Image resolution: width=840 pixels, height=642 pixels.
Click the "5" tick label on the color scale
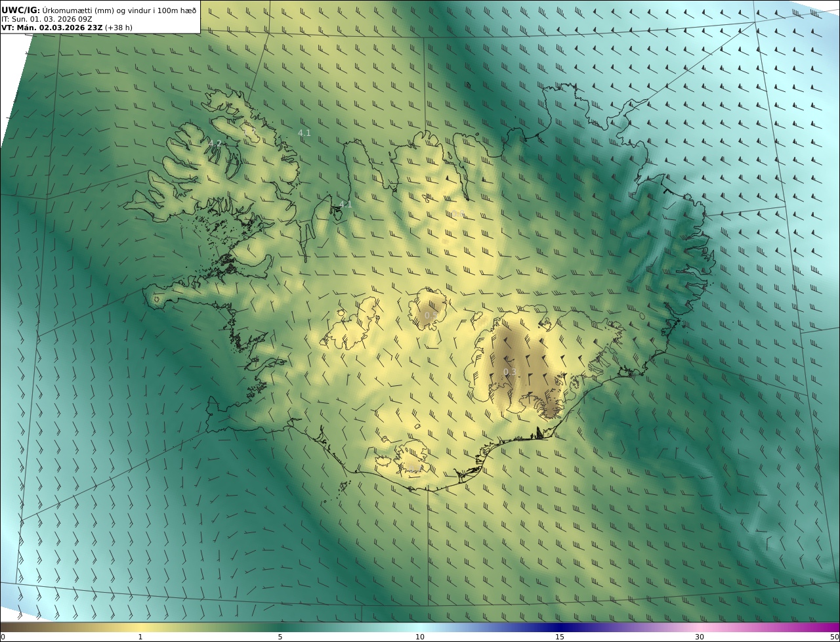point(280,637)
